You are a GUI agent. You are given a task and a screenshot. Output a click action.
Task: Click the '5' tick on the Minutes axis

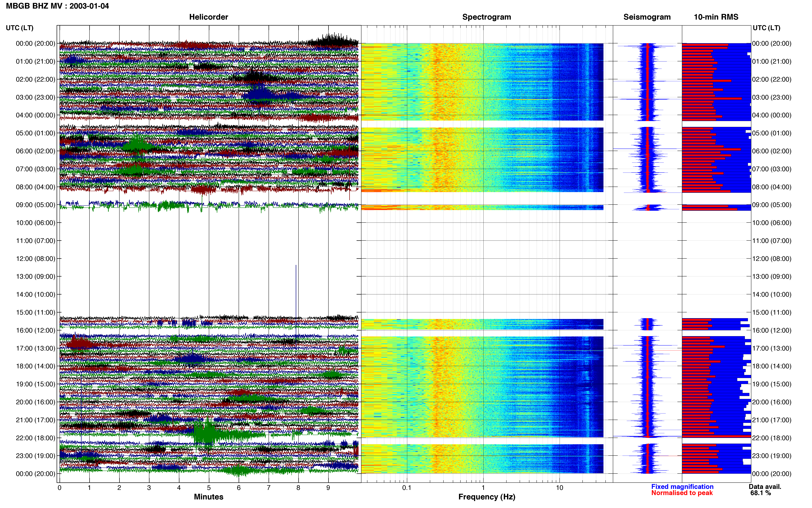(x=209, y=488)
